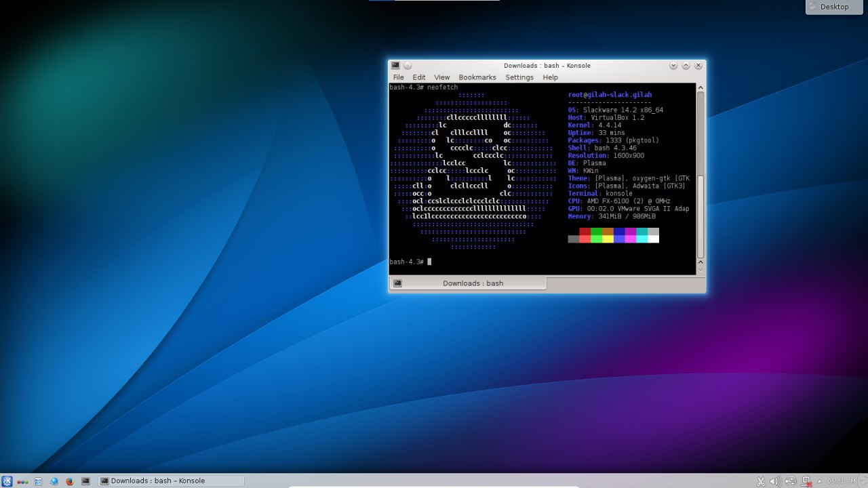868x488 pixels.
Task: Click the activities dots icon in panel
Action: coord(22,481)
